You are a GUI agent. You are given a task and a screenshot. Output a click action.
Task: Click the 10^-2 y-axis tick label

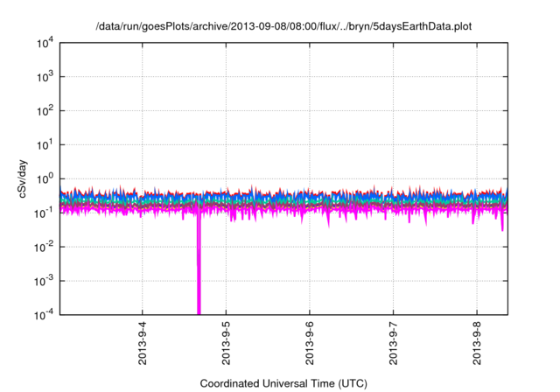tap(45, 247)
